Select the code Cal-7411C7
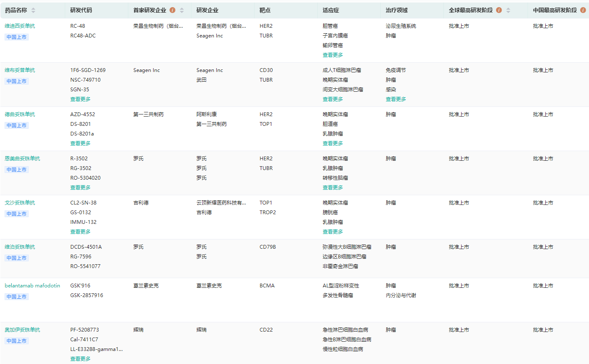Screen dimensions: 589x364 85,340
